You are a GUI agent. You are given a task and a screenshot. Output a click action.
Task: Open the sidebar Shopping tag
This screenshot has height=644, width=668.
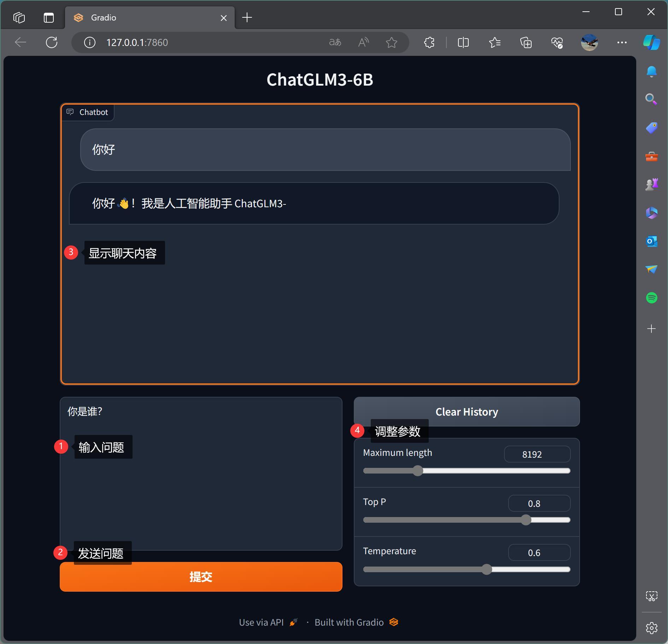pyautogui.click(x=651, y=128)
